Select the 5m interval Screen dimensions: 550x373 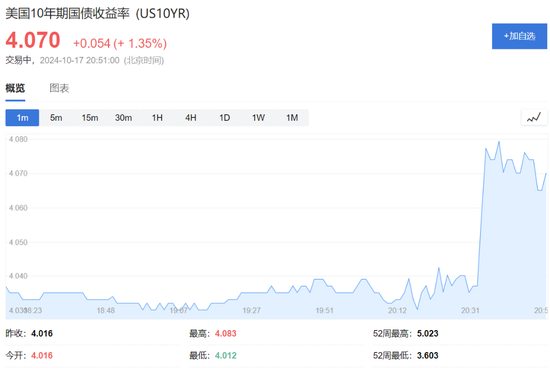[56, 118]
